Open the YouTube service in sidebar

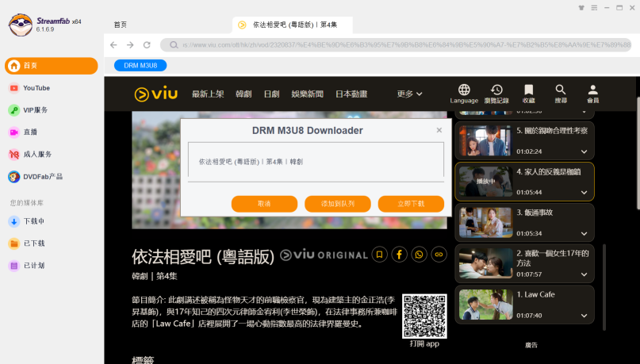[x=36, y=88]
